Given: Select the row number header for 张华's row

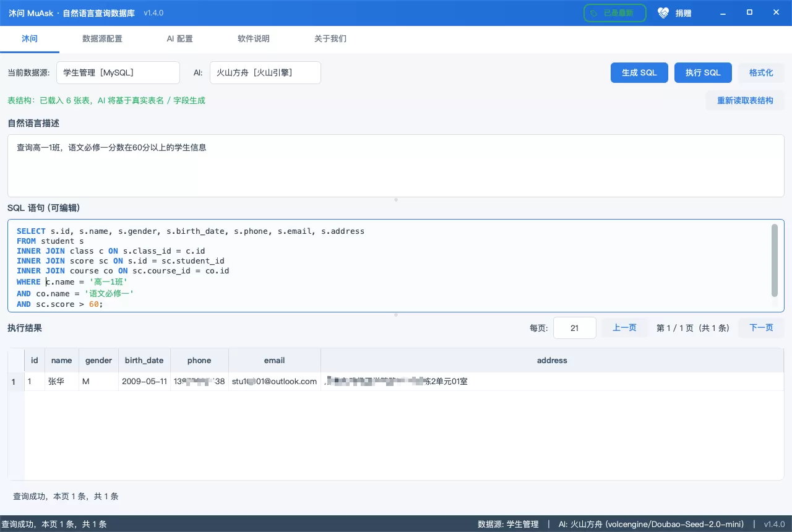Looking at the screenshot, I should 16,382.
